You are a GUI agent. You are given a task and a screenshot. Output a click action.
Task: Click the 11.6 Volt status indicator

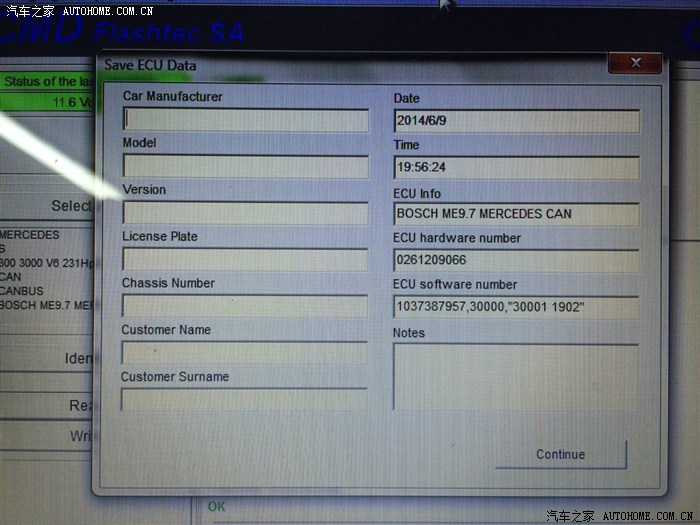coord(47,102)
